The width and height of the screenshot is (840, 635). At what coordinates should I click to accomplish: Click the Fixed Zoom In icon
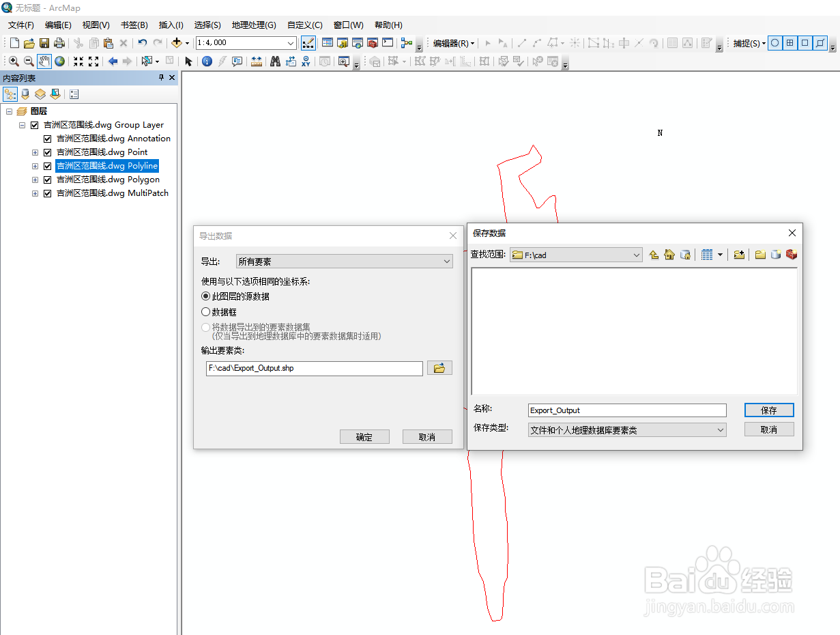click(x=78, y=61)
